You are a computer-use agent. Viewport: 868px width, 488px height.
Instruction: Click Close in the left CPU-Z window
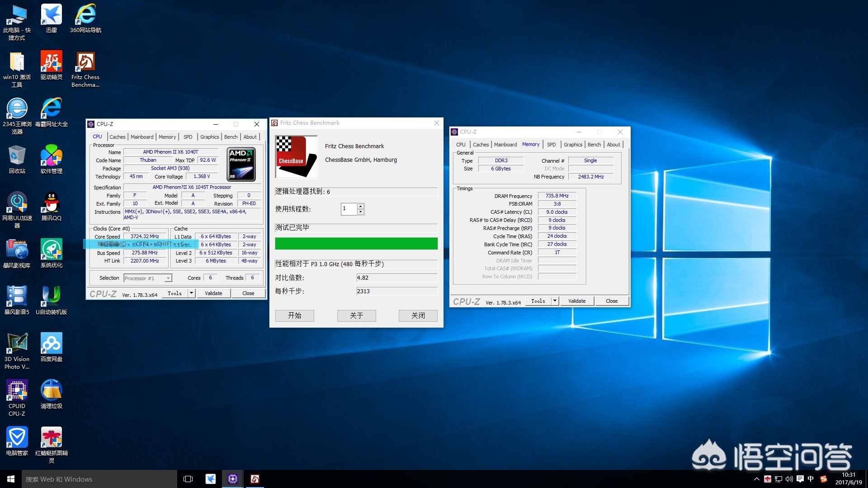tap(248, 293)
